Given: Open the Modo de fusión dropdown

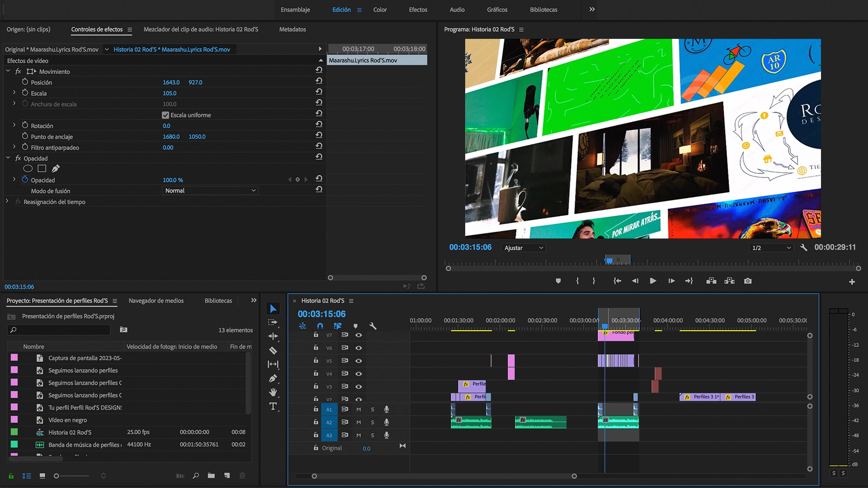Looking at the screenshot, I should [x=209, y=190].
